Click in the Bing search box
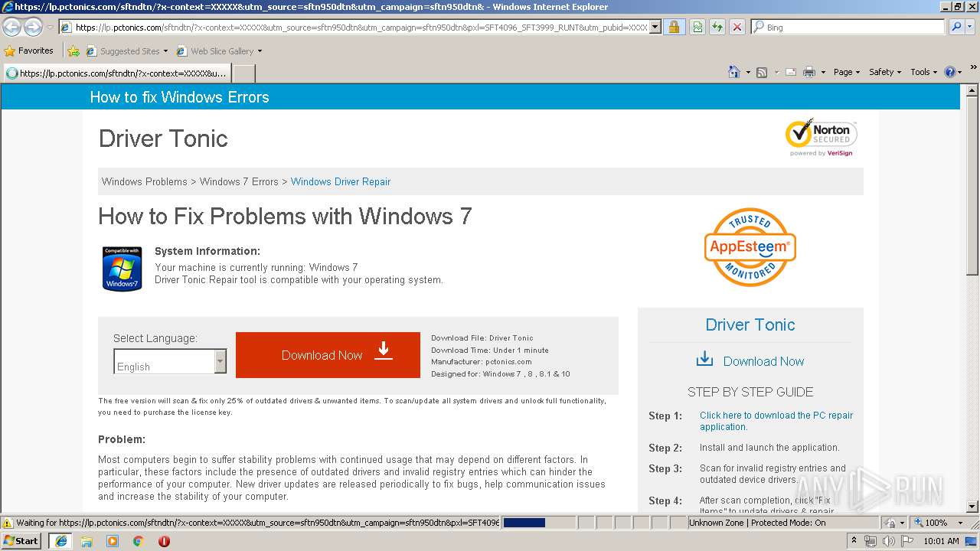Viewport: 980px width, 551px height. pyautogui.click(x=848, y=27)
